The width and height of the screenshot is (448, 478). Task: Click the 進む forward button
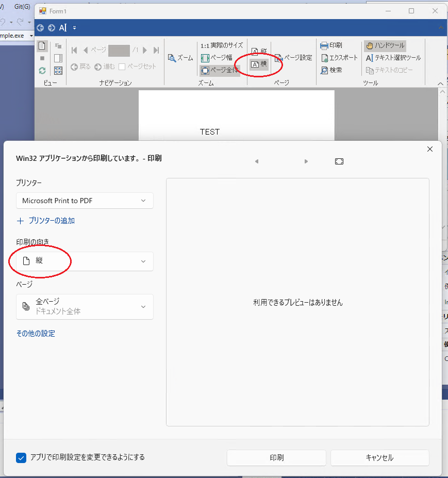(x=105, y=67)
